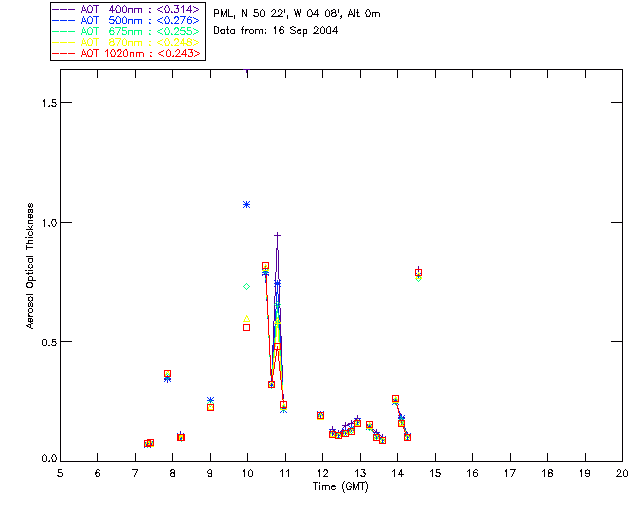Click the isolated red square point at time 10
640x512 pixels.
247,327
